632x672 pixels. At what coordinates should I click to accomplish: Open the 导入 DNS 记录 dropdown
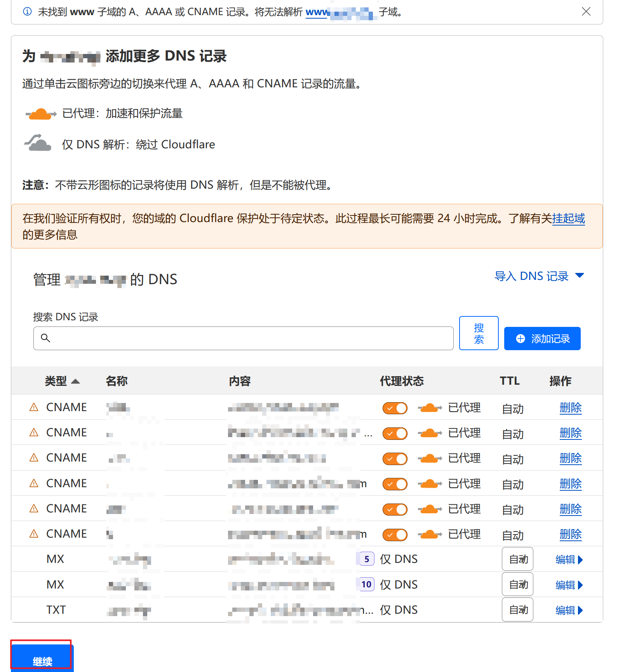(x=539, y=276)
